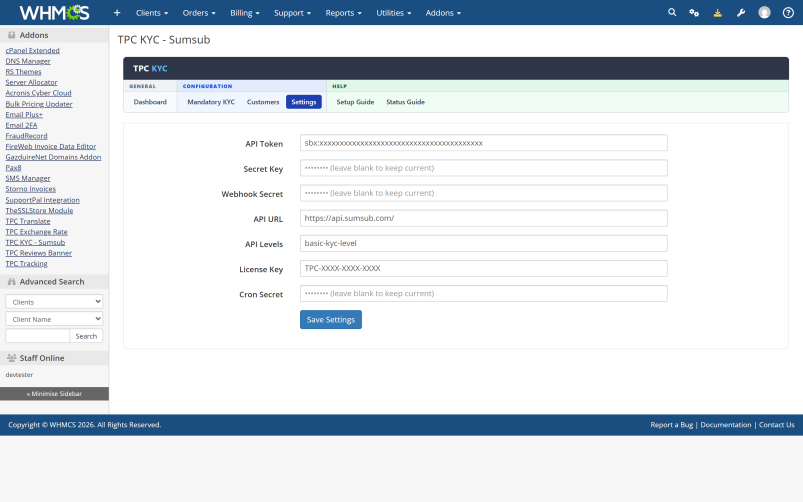Viewport: 803px width, 502px height.
Task: Open the TPC KYC - Sumsub link
Action: tap(35, 242)
